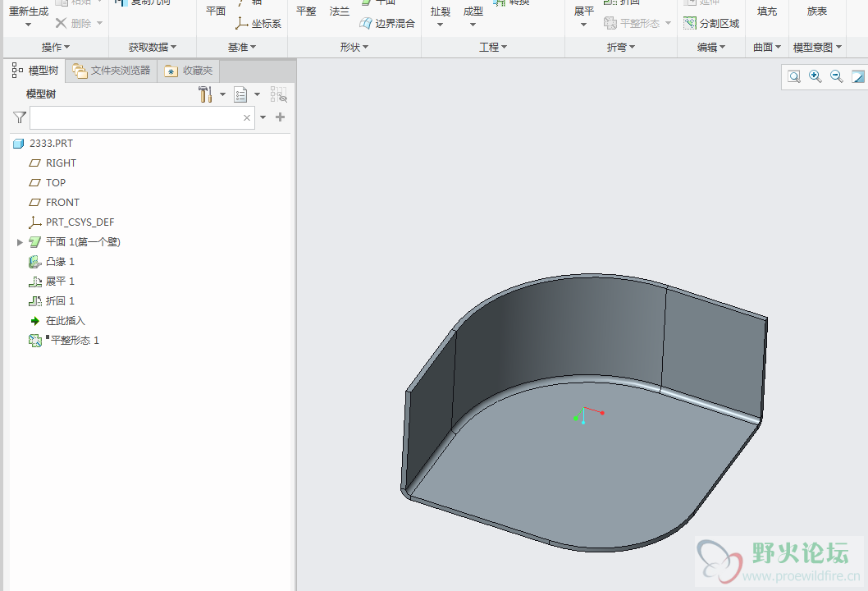Open model tree settings hammer icon
Screen dimensions: 868x591
pyautogui.click(x=205, y=94)
